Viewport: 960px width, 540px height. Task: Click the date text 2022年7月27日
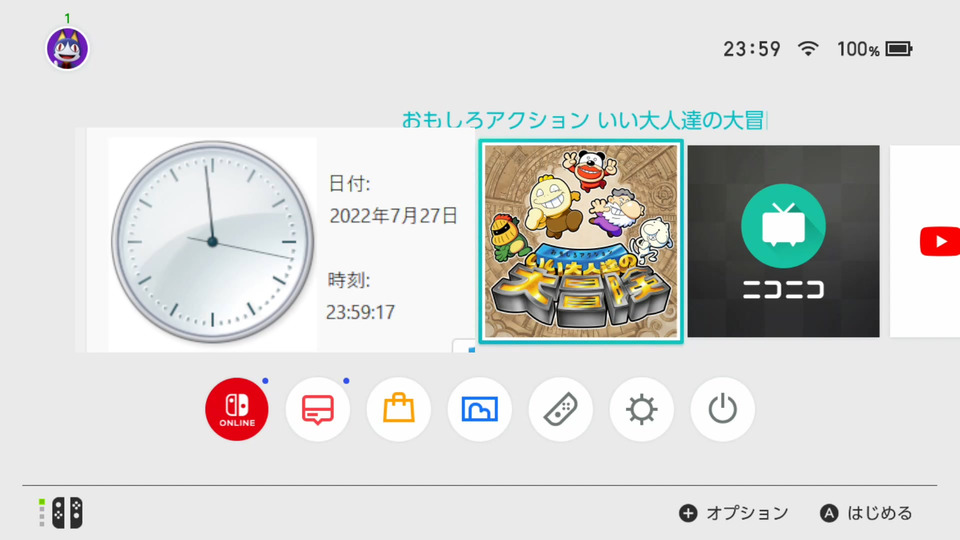pyautogui.click(x=394, y=216)
